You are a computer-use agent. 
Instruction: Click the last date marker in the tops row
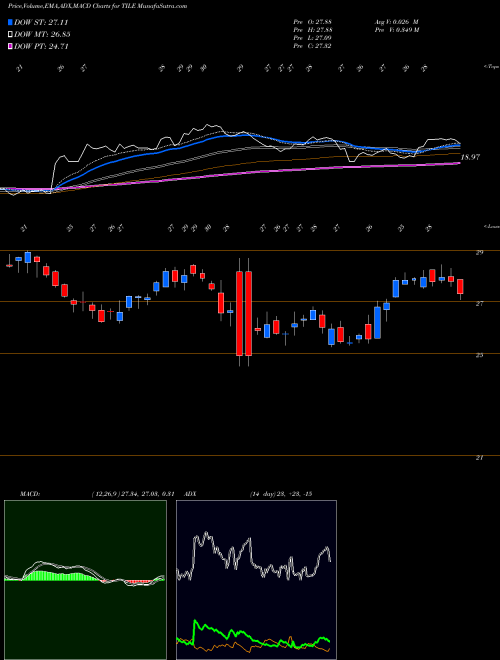425,68
